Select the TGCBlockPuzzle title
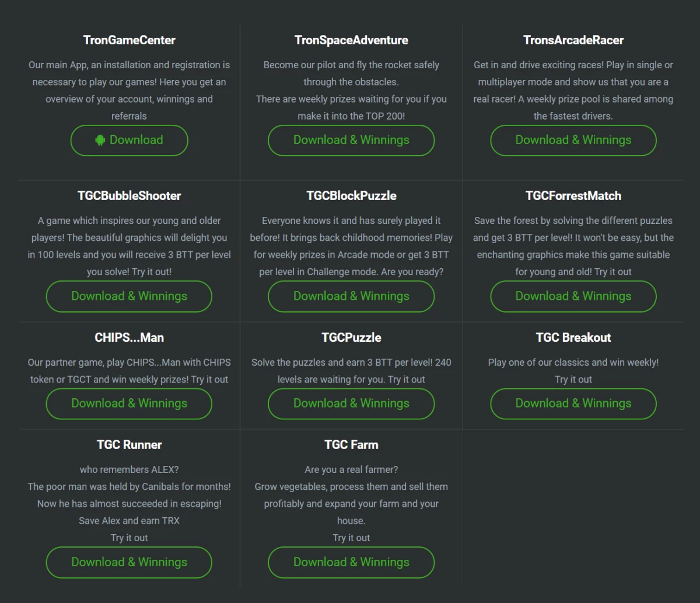The image size is (700, 603). [351, 196]
